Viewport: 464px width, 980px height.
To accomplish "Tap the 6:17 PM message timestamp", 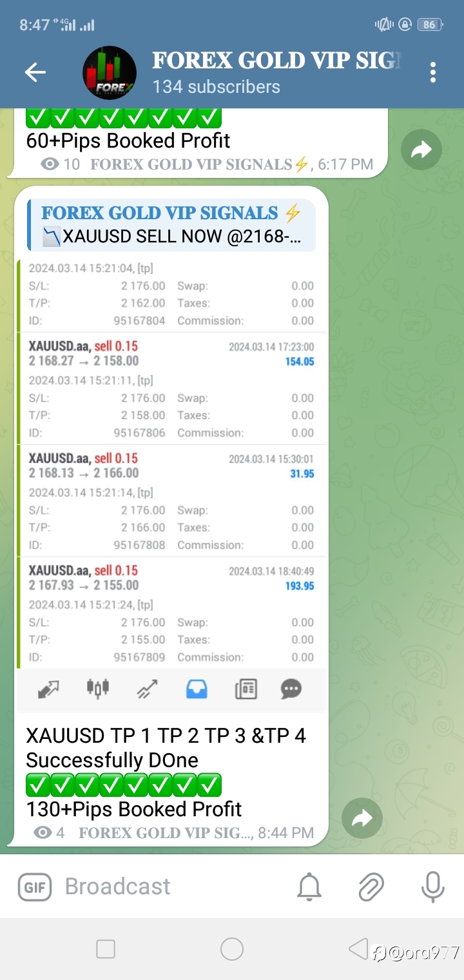I will coord(345,164).
